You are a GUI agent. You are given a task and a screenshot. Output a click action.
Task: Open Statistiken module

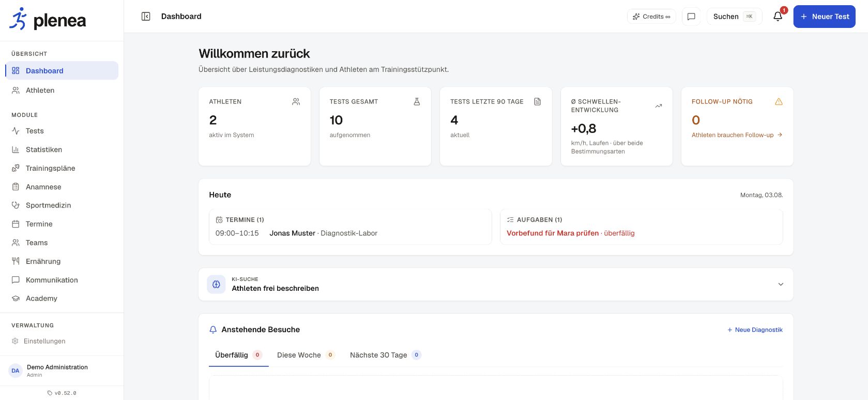[x=62, y=150]
